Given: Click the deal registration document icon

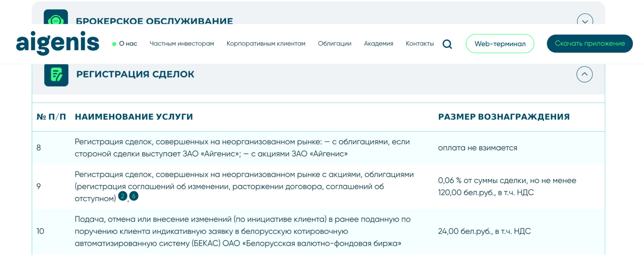Looking at the screenshot, I should click(56, 75).
